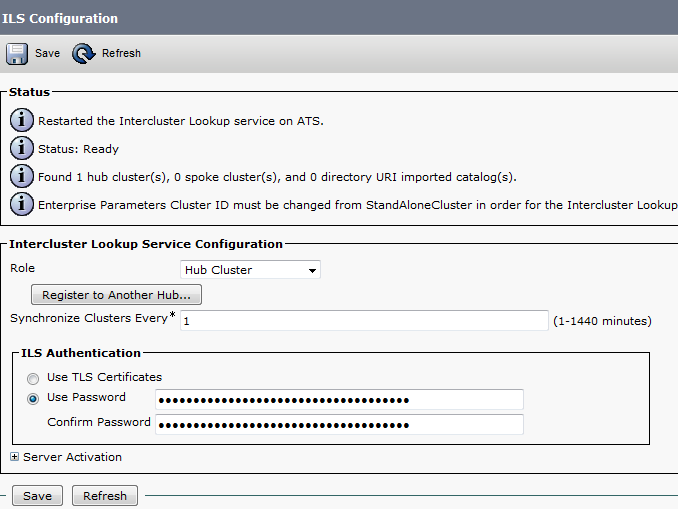Click the Intercluster Lookup Service Configuration heading

(x=146, y=243)
